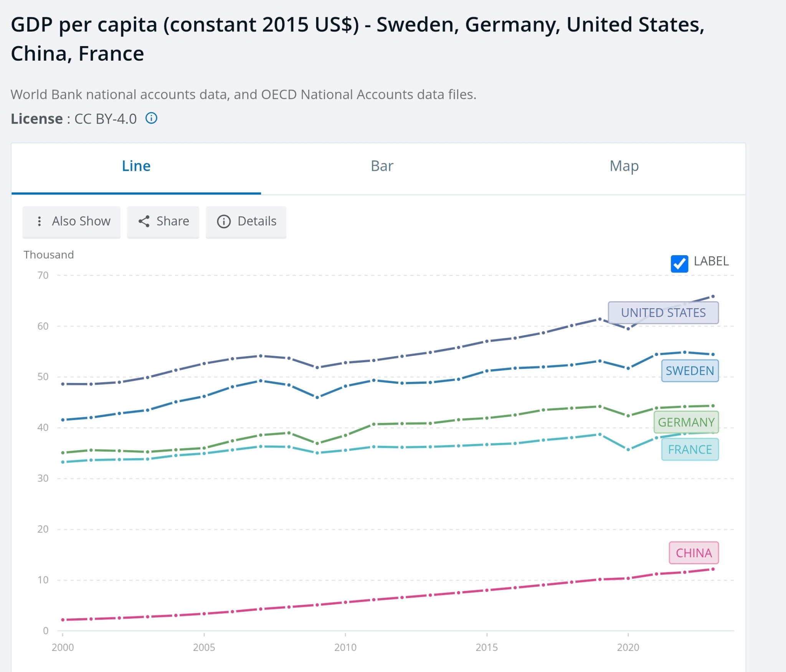Switch to the Map tab
Viewport: 786px width, 672px height.
click(x=624, y=166)
